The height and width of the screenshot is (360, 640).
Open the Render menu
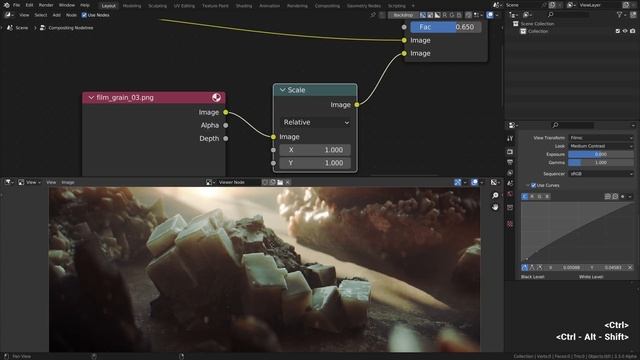46,5
